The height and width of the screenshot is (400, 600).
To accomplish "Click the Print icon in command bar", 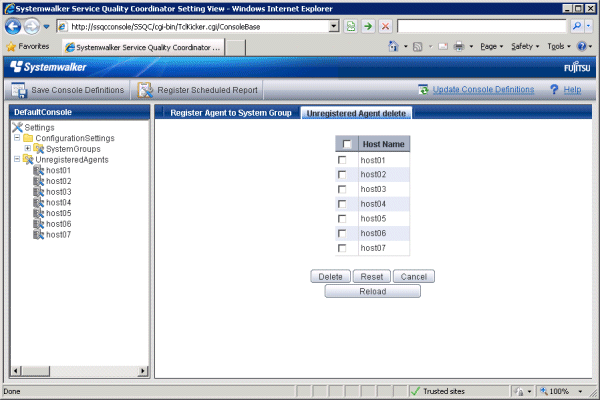I will point(459,47).
